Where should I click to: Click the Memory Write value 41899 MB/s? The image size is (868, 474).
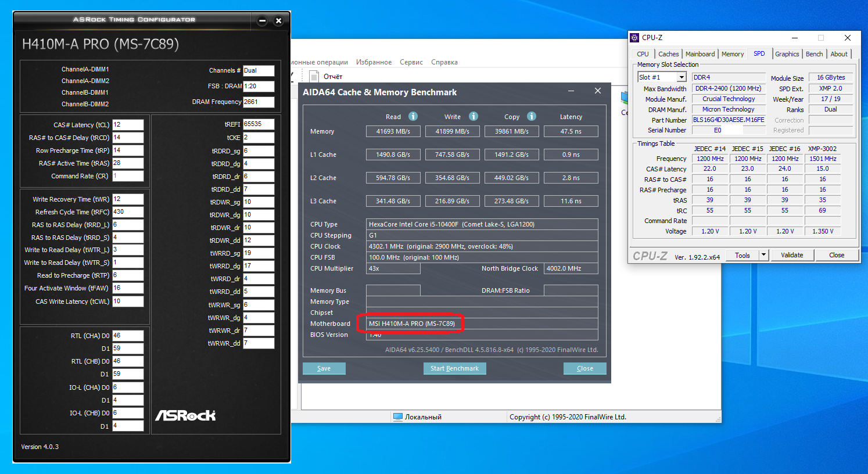pos(452,131)
